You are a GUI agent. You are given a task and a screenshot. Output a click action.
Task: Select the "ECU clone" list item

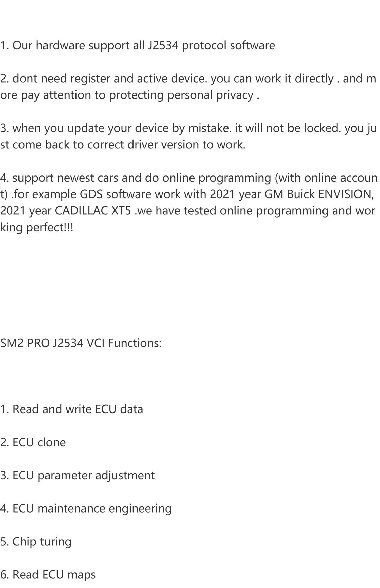coord(33,442)
